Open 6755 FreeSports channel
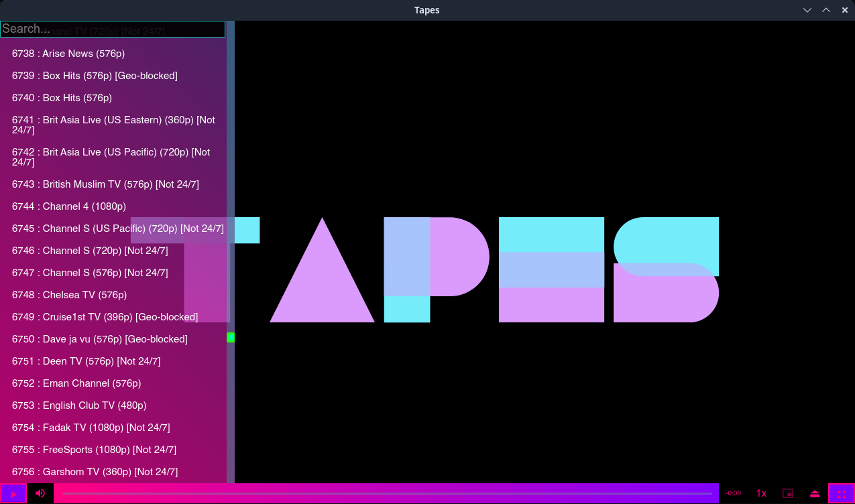This screenshot has height=504, width=855. [x=113, y=450]
